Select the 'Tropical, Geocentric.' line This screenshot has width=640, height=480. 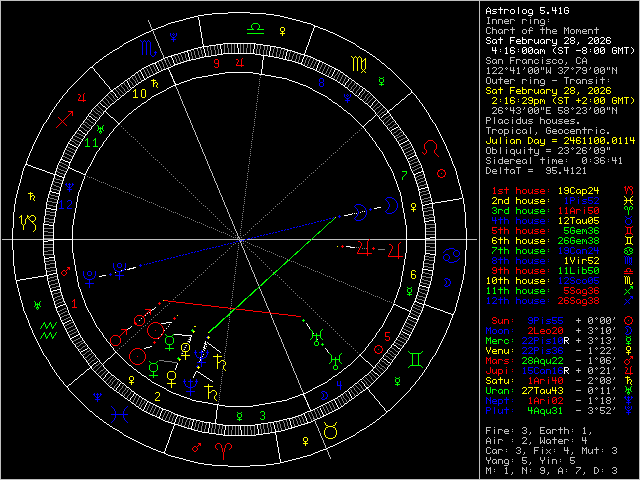547,131
